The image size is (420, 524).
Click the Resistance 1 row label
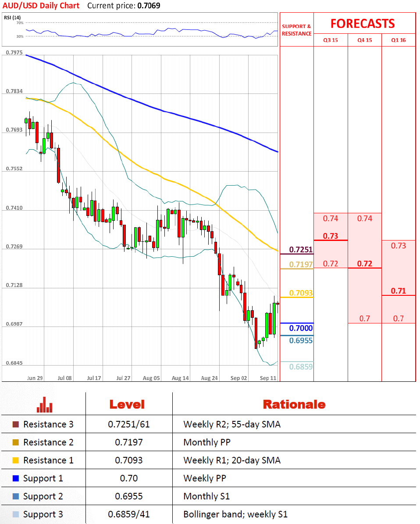point(48,460)
